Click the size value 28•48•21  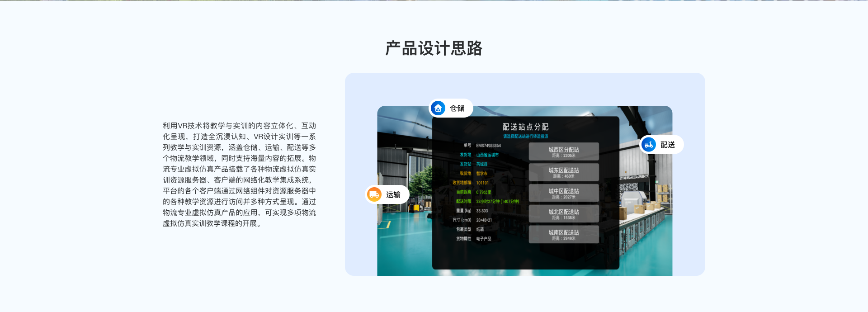pyautogui.click(x=484, y=220)
